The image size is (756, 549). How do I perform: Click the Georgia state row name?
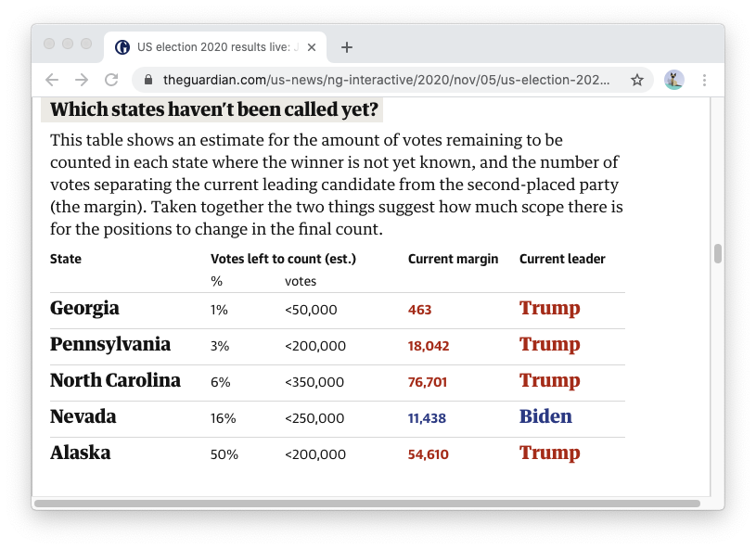point(84,308)
